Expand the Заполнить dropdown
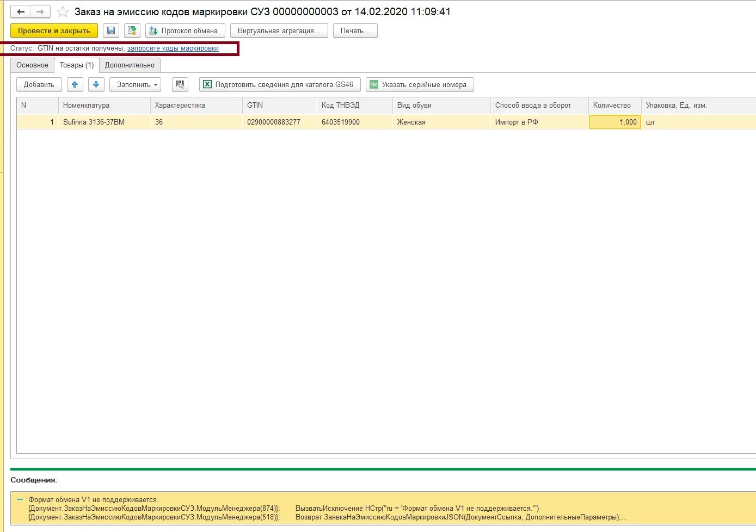 [x=135, y=84]
